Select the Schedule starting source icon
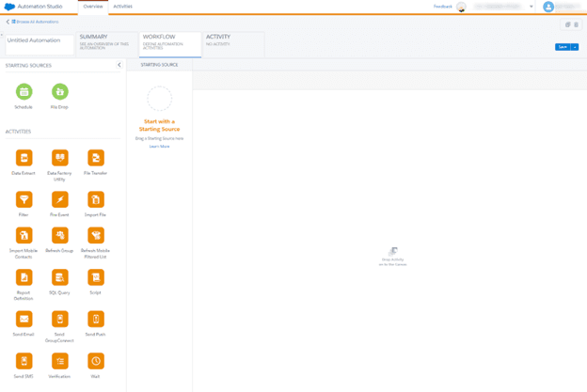The image size is (587, 392). click(x=24, y=91)
